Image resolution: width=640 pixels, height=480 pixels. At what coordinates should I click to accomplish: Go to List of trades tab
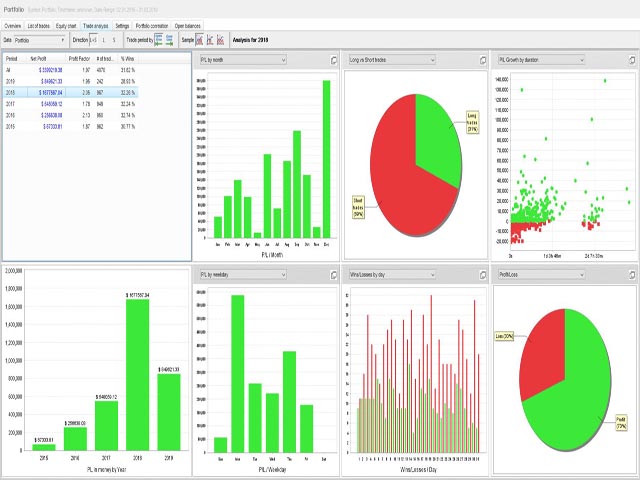click(x=36, y=23)
